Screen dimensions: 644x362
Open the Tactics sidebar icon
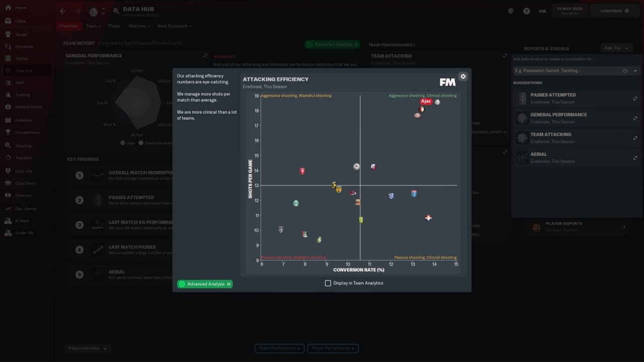point(8,58)
